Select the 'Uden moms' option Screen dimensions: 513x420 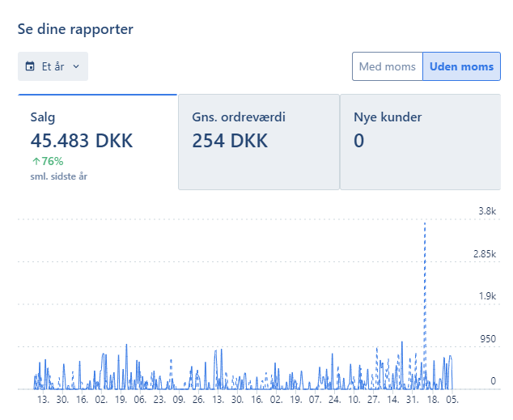pos(461,66)
